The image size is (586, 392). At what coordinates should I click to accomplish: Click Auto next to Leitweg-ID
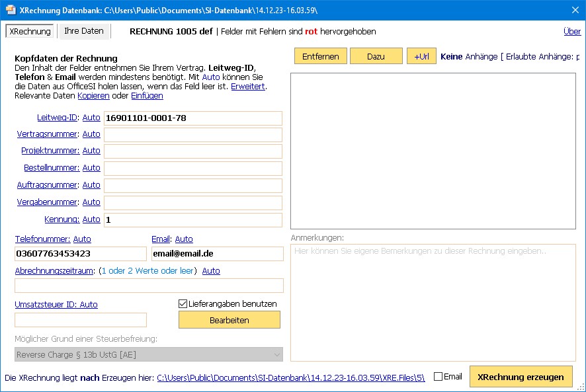[x=91, y=118]
